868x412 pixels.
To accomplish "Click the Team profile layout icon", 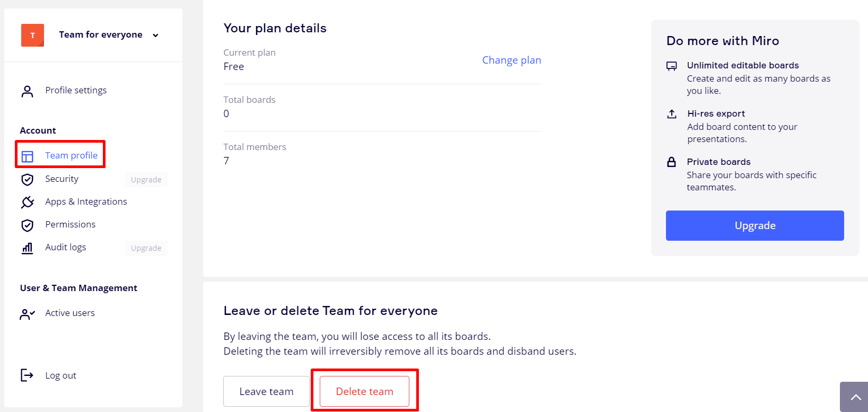I will pyautogui.click(x=27, y=156).
